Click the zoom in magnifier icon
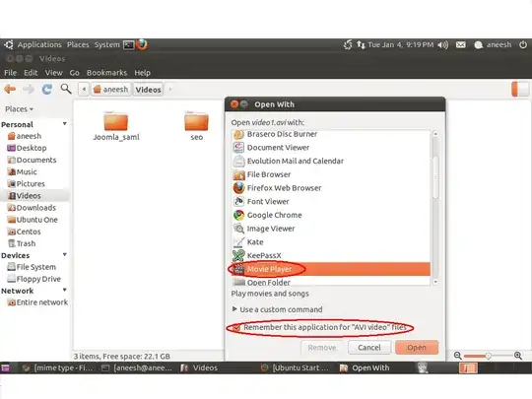Viewport: 532px width, 399px height. tap(518, 356)
